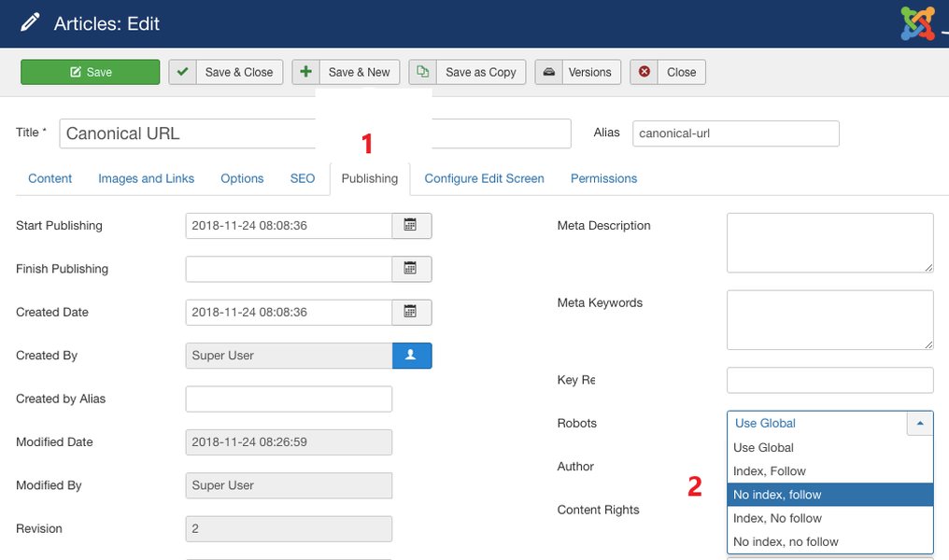The height and width of the screenshot is (560, 949).
Task: Click the Save as Copy button label
Action: pos(481,72)
